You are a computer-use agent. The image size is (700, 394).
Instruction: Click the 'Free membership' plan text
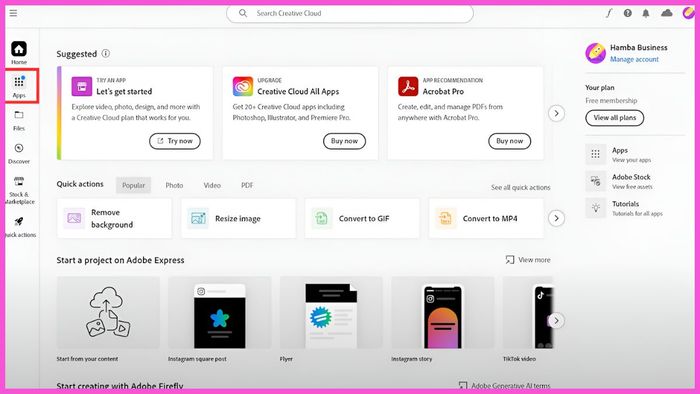611,101
